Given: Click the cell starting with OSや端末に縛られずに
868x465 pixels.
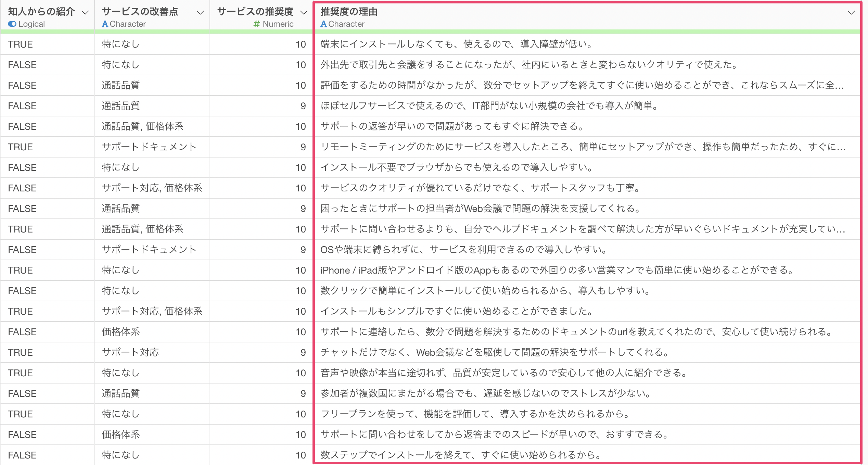Looking at the screenshot, I should (x=463, y=250).
